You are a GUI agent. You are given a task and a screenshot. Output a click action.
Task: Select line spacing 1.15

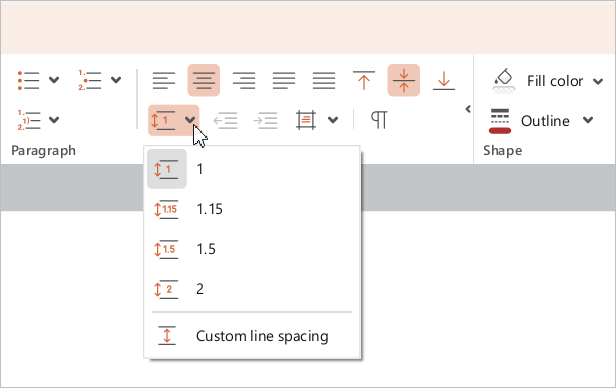click(252, 209)
